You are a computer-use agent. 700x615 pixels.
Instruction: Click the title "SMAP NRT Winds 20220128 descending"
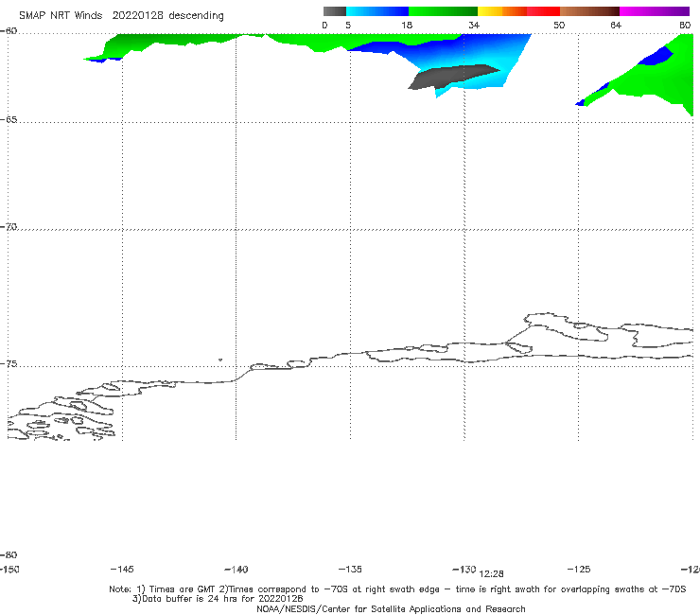click(121, 16)
